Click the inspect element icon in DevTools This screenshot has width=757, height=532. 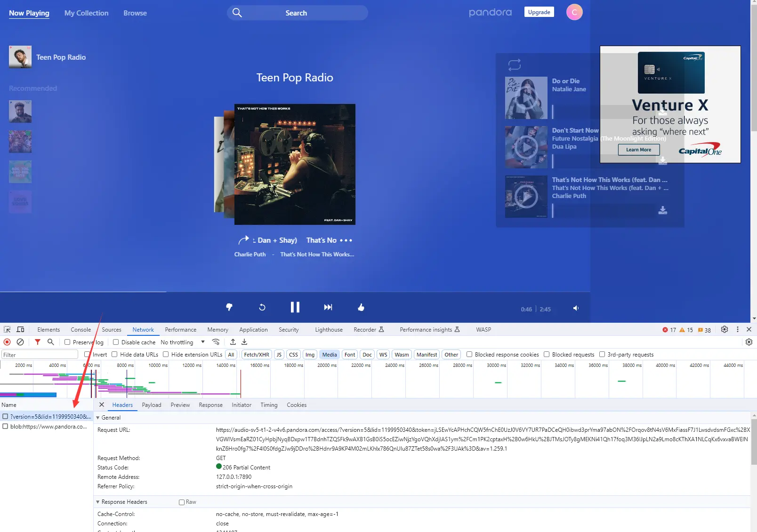tap(7, 329)
